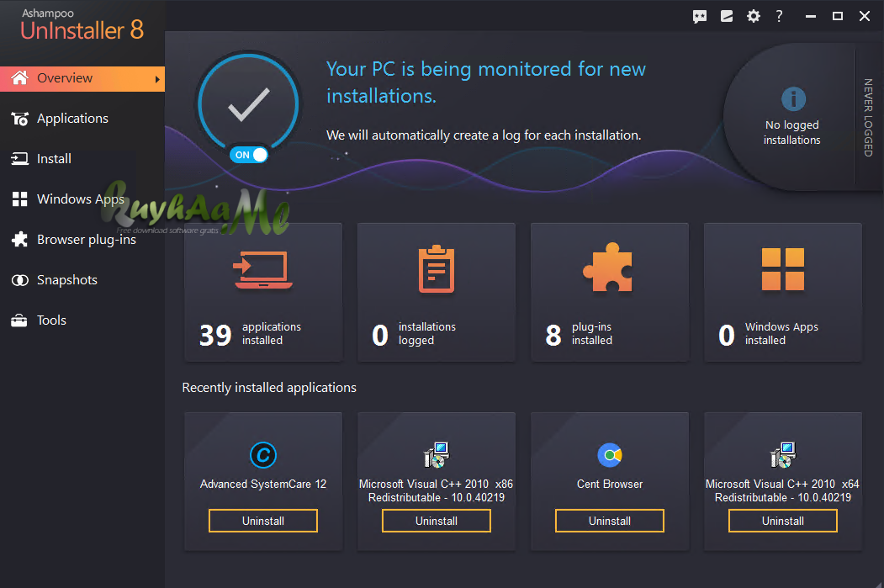Image resolution: width=884 pixels, height=588 pixels.
Task: Click the skin/theme icon in title bar
Action: 727,16
